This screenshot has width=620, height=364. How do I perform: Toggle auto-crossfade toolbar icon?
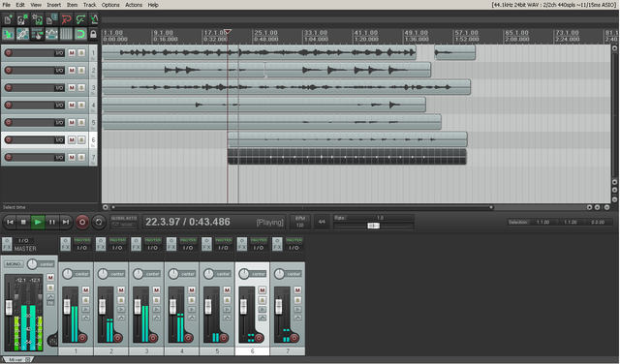8,34
